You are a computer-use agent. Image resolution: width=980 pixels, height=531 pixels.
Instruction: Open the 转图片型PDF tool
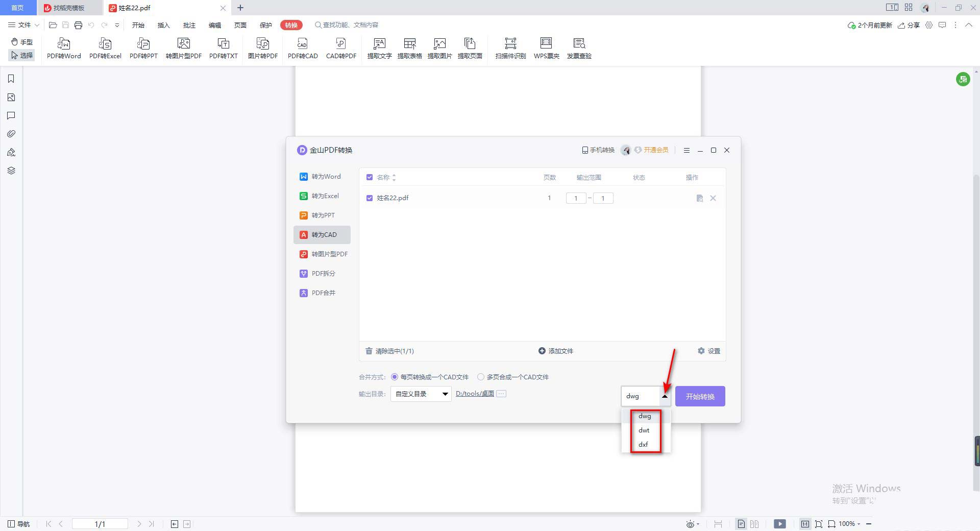(184, 49)
